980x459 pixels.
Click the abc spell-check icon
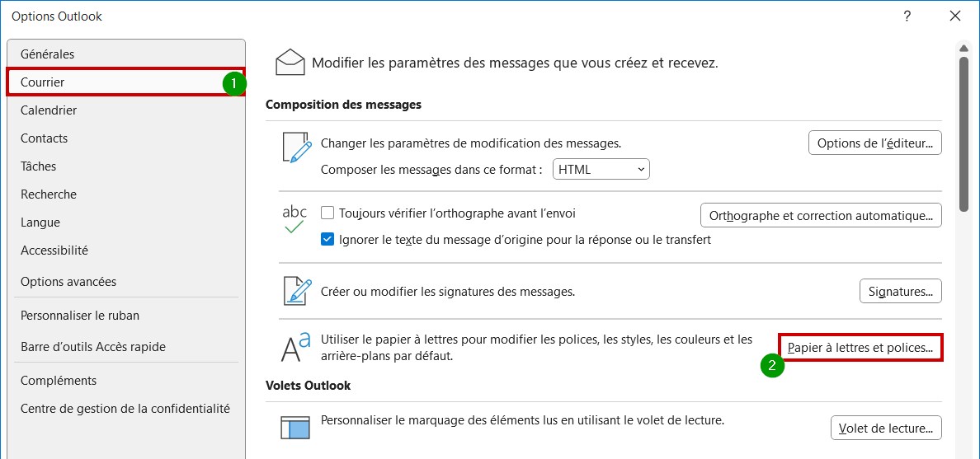pos(294,220)
